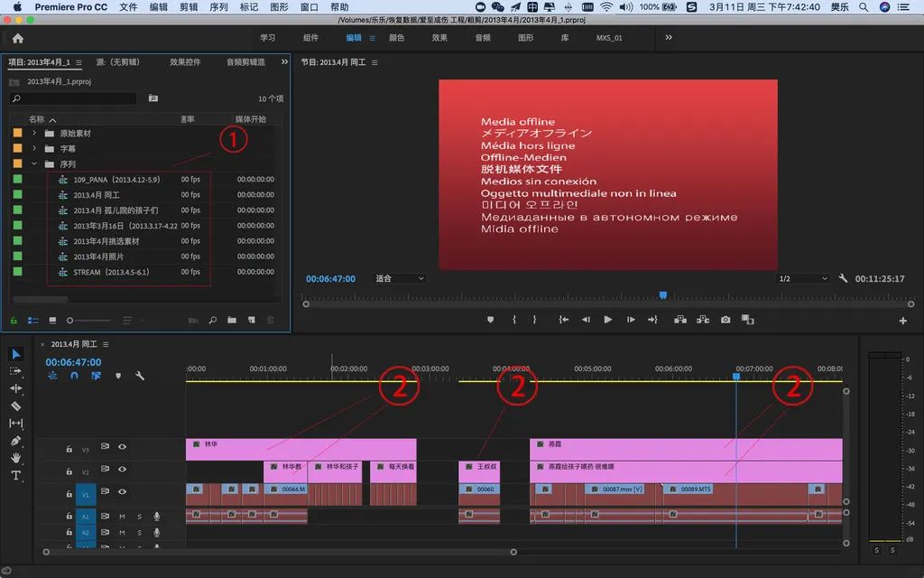924x578 pixels.
Task: Open the 适合 zoom level dropdown
Action: coord(398,279)
